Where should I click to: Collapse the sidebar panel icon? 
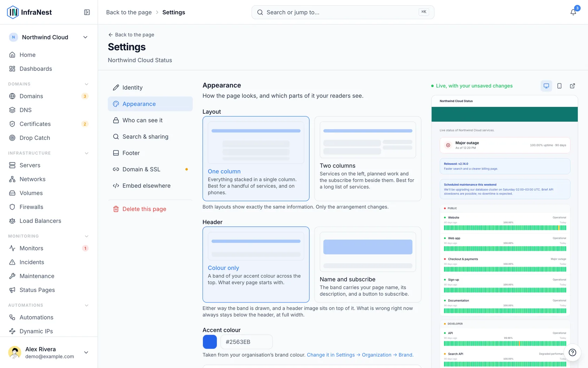[87, 12]
